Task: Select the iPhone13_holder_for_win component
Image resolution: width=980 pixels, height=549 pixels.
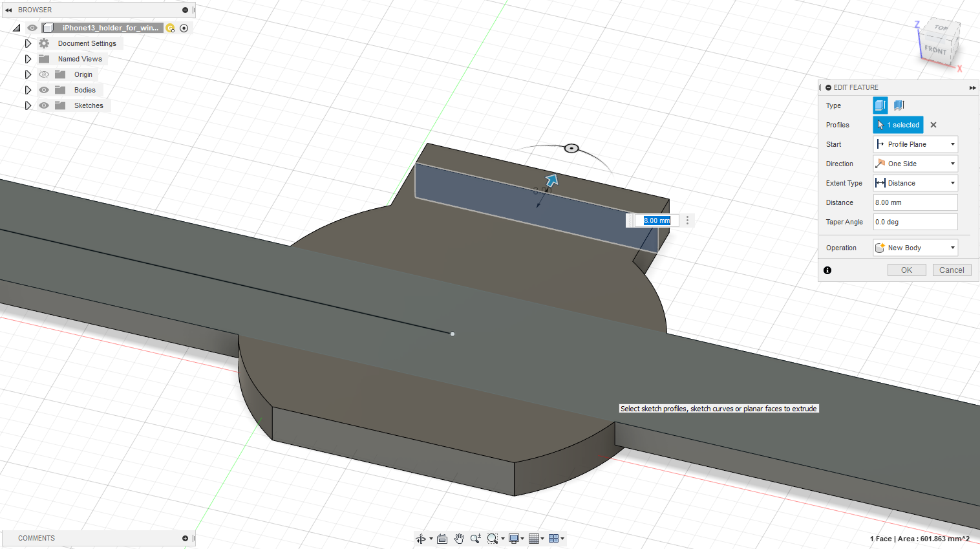Action: [110, 28]
